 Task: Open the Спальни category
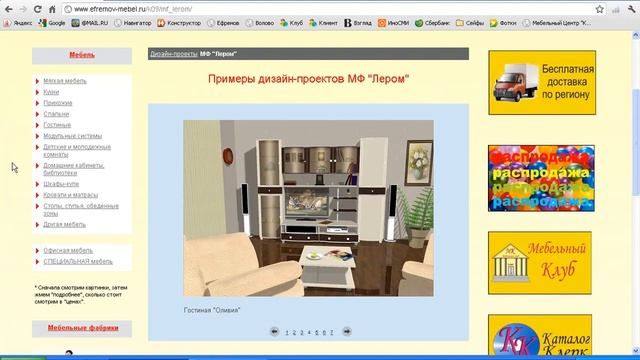click(56, 114)
